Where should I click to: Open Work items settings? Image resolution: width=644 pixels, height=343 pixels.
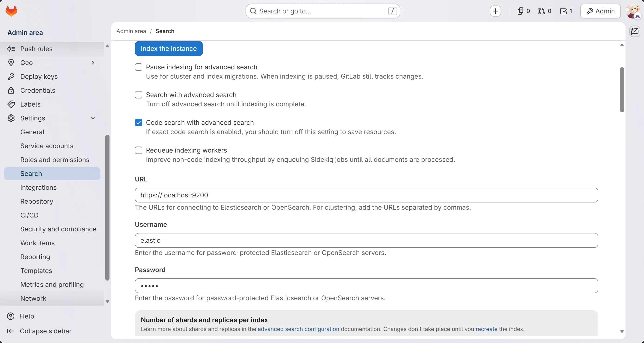[x=52, y=243]
